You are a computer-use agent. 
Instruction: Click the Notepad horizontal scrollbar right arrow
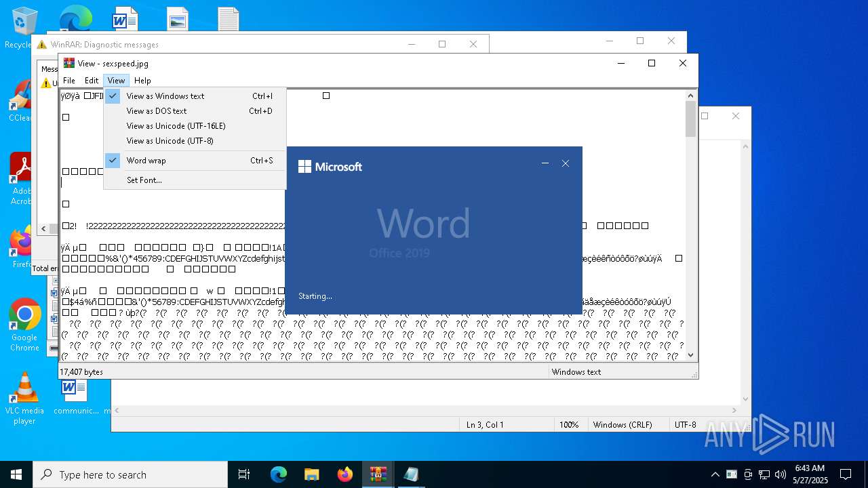pyautogui.click(x=735, y=410)
